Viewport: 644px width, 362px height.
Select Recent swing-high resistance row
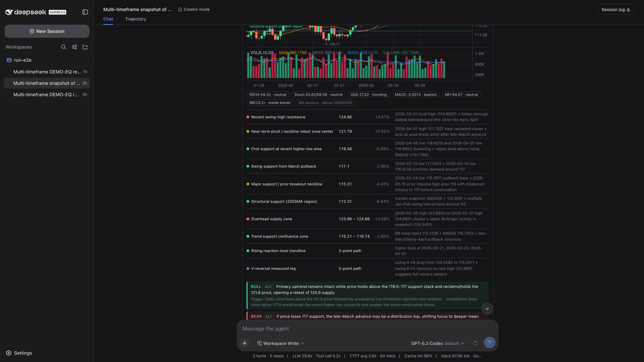[367, 117]
